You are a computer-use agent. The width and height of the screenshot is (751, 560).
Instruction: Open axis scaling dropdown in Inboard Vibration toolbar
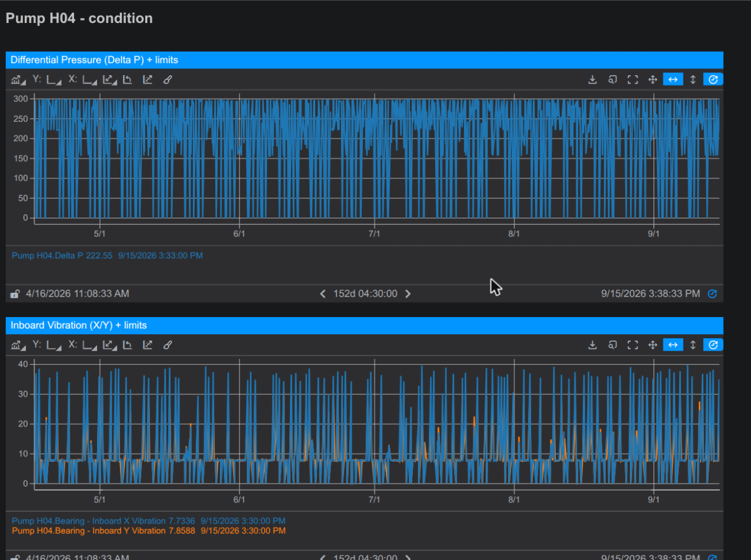pyautogui.click(x=110, y=345)
